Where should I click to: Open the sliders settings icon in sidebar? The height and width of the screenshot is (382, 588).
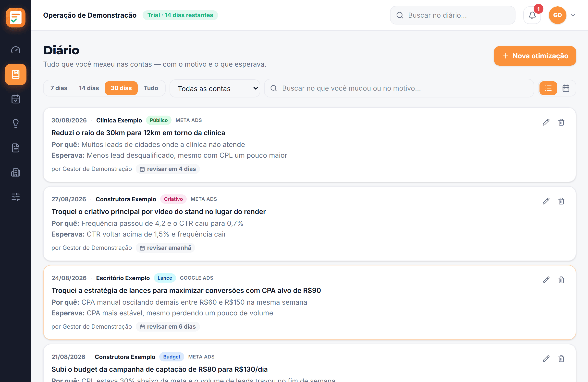coord(16,197)
